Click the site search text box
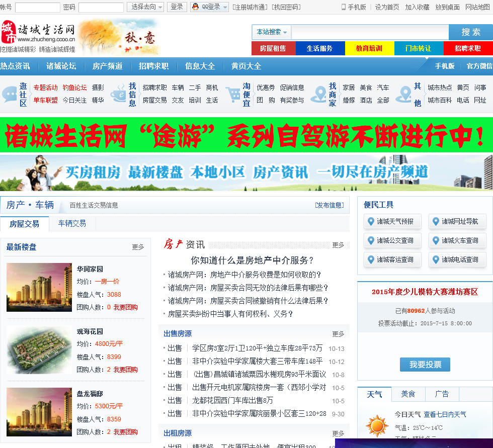This screenshot has height=448, width=493. [370, 32]
